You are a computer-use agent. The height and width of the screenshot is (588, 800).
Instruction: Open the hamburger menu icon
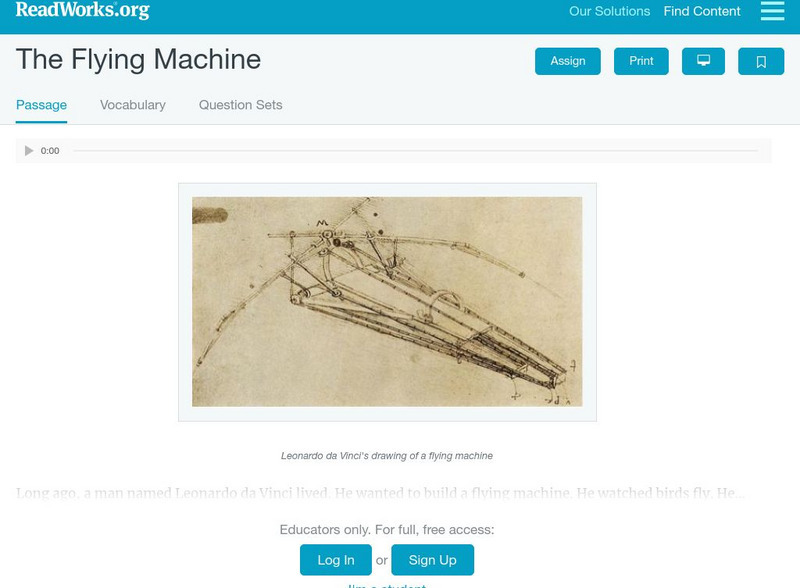click(772, 11)
